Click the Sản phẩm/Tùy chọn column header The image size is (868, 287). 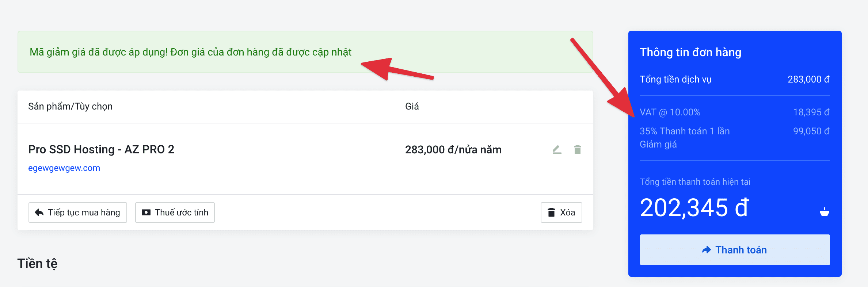coord(70,106)
